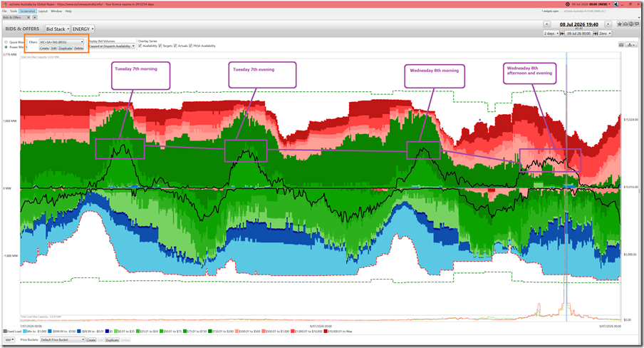The width and height of the screenshot is (644, 348).
Task: Click the $300.01 to $500 legend swatch
Action: [x=238, y=331]
